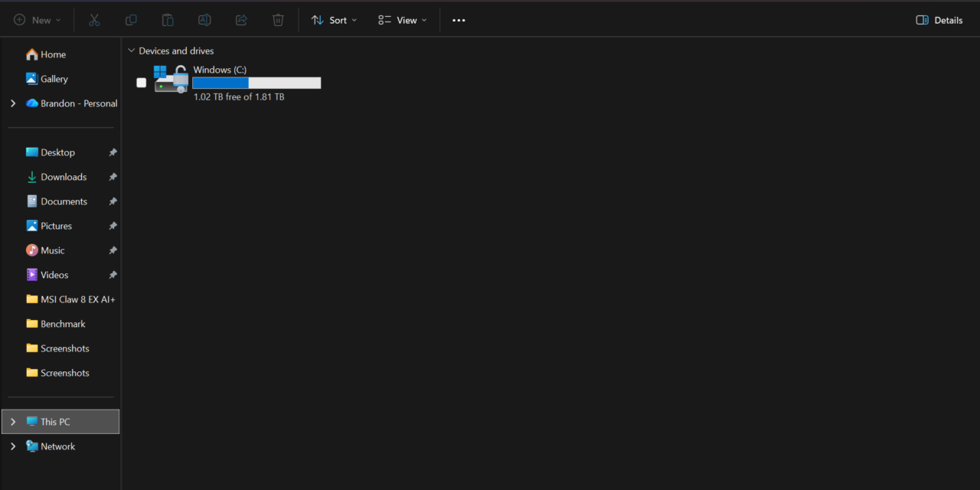The image size is (980, 490).
Task: Open the Videos quick access folder
Action: (x=47, y=275)
